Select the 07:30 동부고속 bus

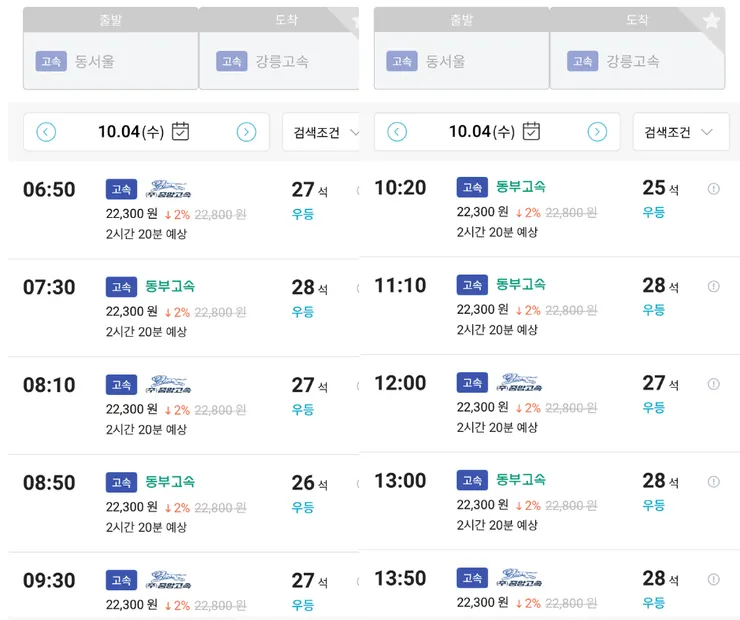[180, 307]
